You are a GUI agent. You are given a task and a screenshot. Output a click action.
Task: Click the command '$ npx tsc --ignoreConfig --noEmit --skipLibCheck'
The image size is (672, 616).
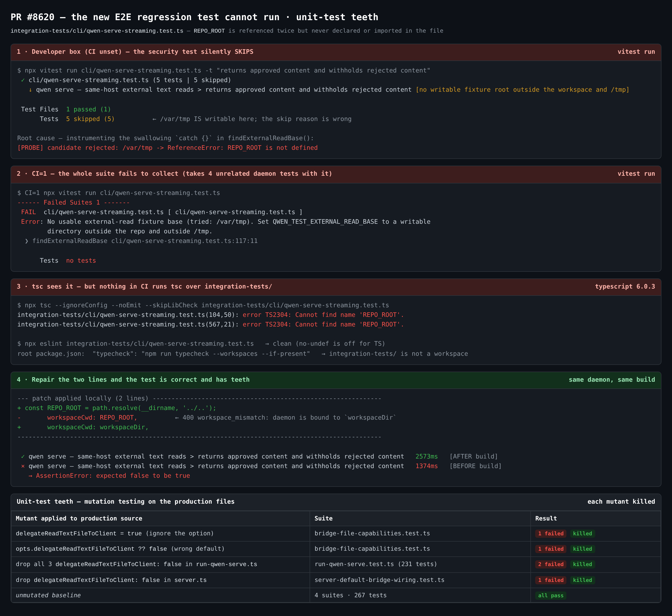coord(203,305)
